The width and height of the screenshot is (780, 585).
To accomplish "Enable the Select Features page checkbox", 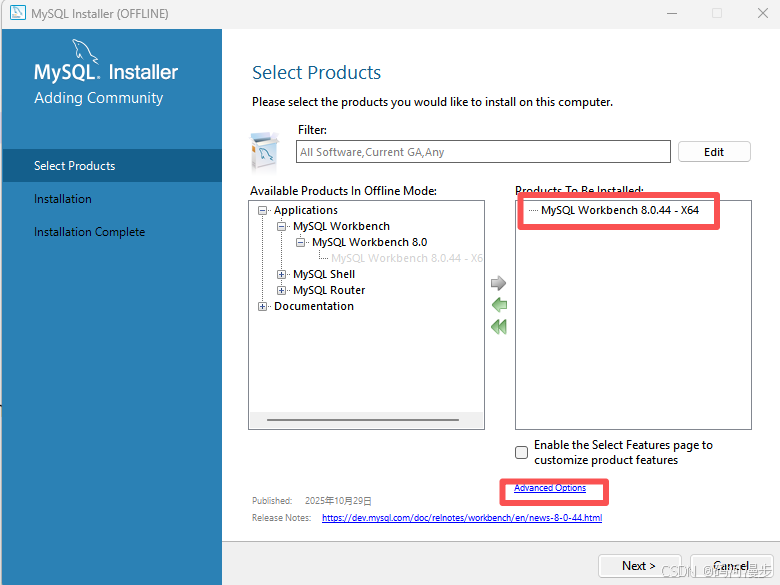I will pos(521,452).
